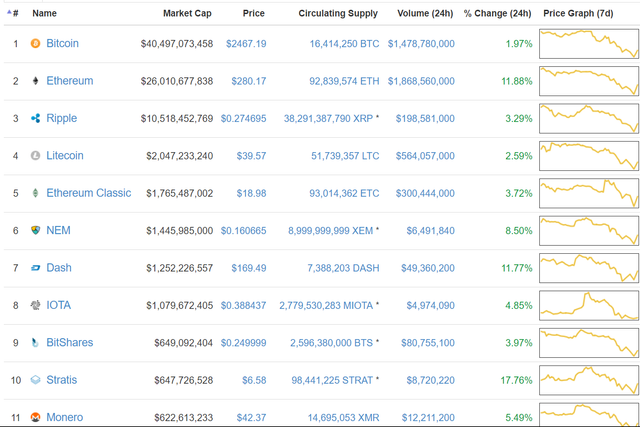Image resolution: width=640 pixels, height=427 pixels.
Task: Sort by Market Cap column header
Action: tap(187, 13)
